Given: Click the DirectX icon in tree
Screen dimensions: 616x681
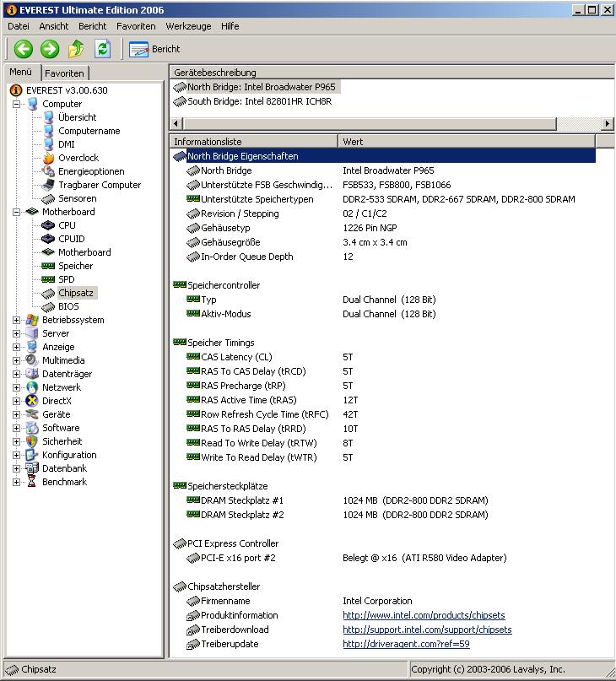Looking at the screenshot, I should tap(32, 401).
